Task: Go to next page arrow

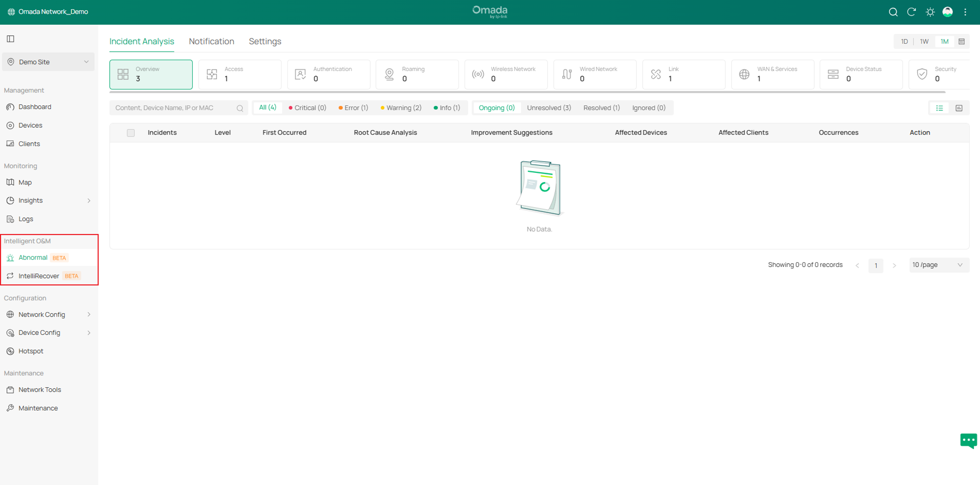Action: tap(894, 266)
